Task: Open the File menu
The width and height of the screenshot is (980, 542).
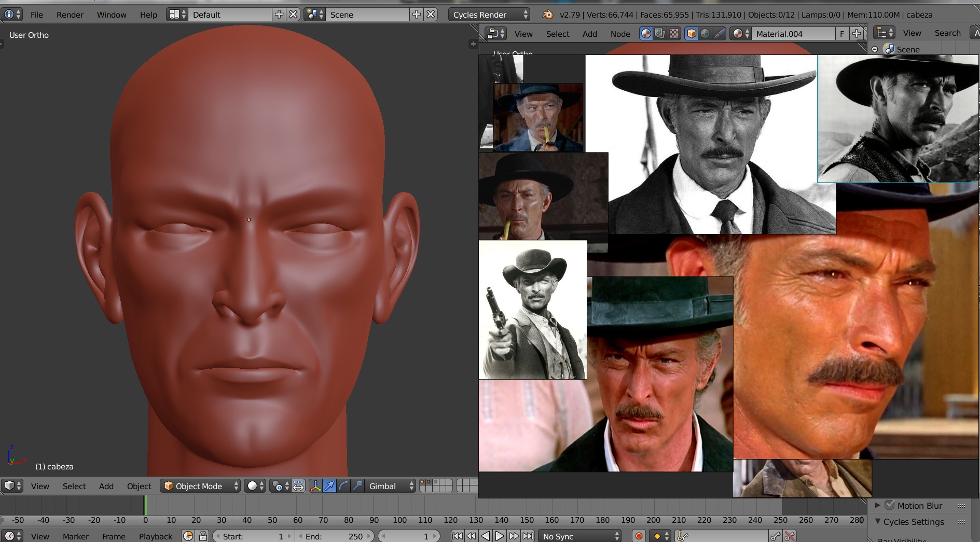Action: pyautogui.click(x=37, y=15)
